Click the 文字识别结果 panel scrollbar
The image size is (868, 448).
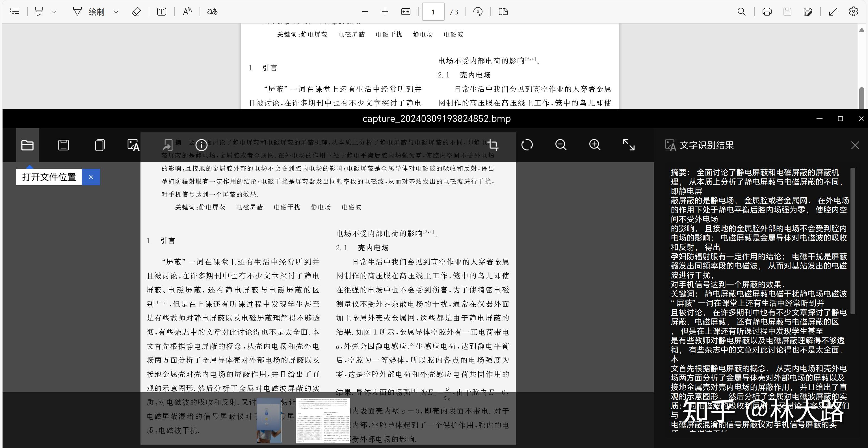(x=852, y=241)
